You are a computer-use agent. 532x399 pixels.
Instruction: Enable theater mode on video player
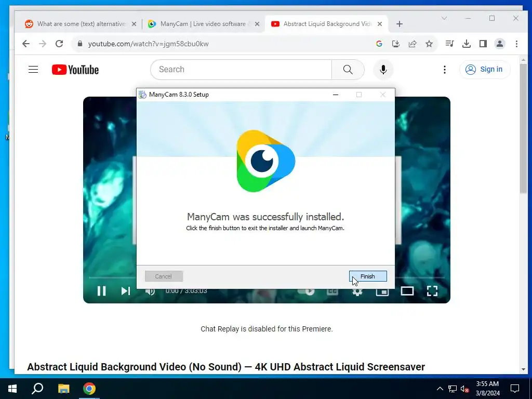(x=407, y=291)
